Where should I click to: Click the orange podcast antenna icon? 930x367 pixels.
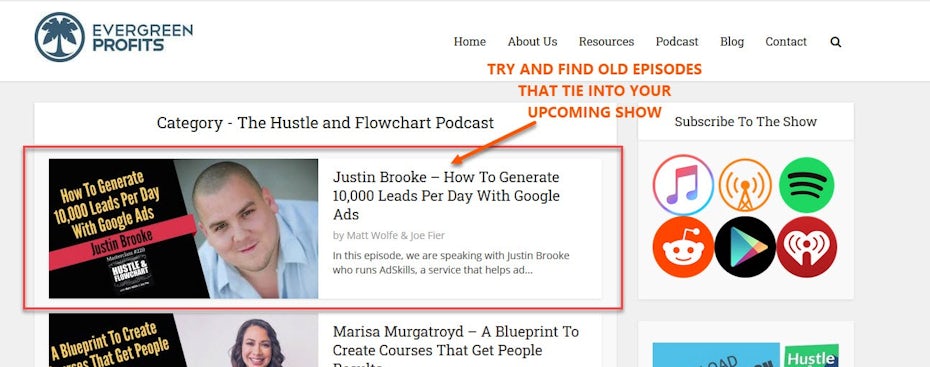(x=745, y=185)
